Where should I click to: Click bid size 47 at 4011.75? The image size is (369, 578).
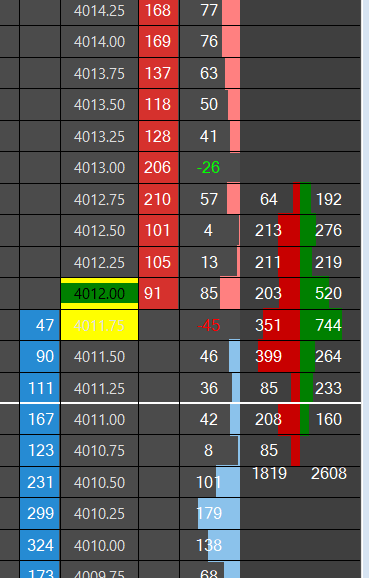point(40,325)
